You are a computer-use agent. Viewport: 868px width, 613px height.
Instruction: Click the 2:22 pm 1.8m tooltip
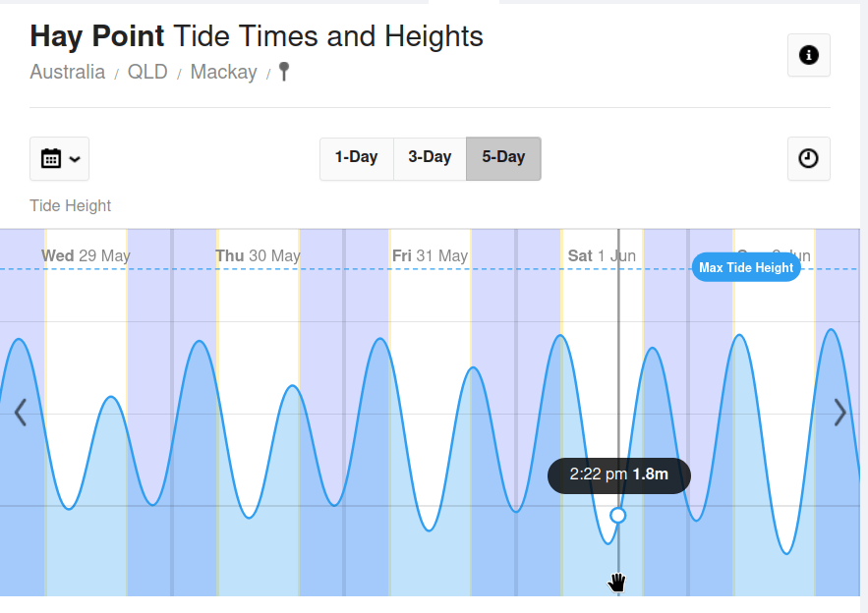click(618, 474)
